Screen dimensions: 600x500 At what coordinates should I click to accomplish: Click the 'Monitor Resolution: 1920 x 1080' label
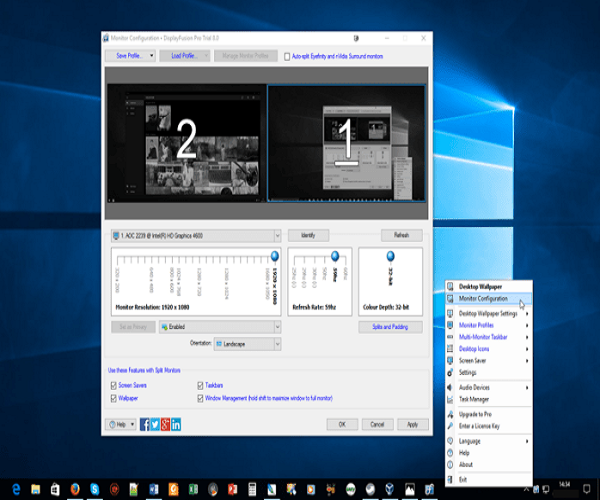click(152, 307)
